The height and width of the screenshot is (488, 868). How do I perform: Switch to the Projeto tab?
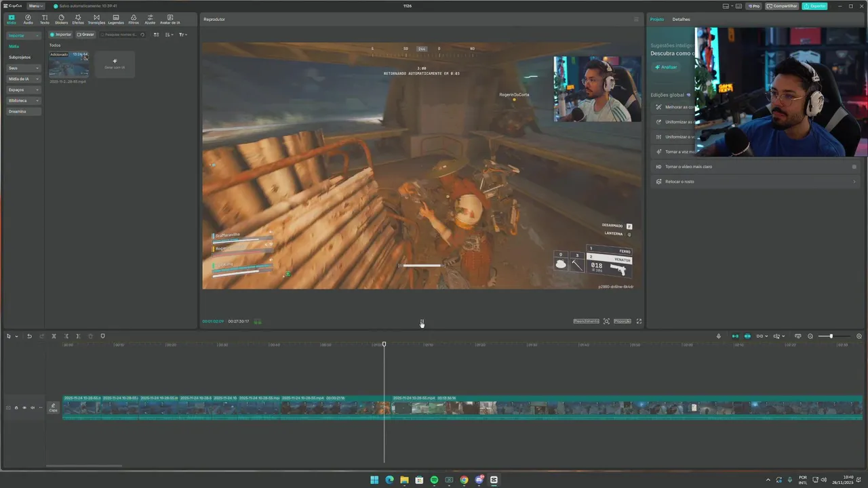click(657, 19)
